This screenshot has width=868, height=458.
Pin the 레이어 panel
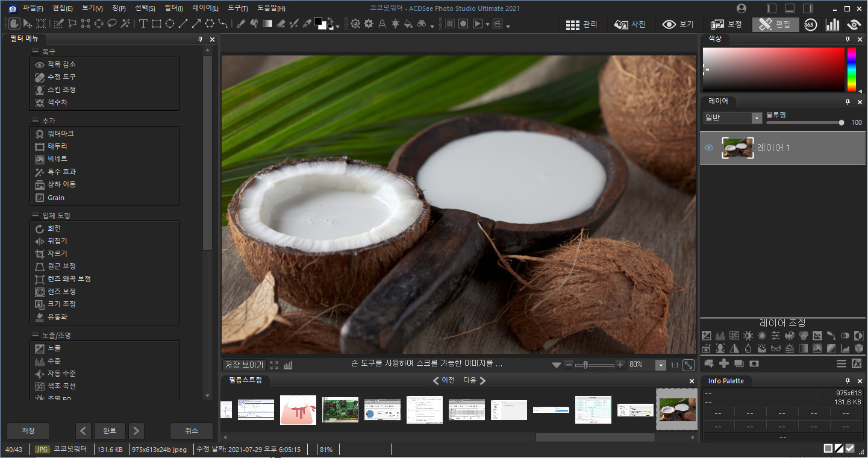click(x=848, y=102)
